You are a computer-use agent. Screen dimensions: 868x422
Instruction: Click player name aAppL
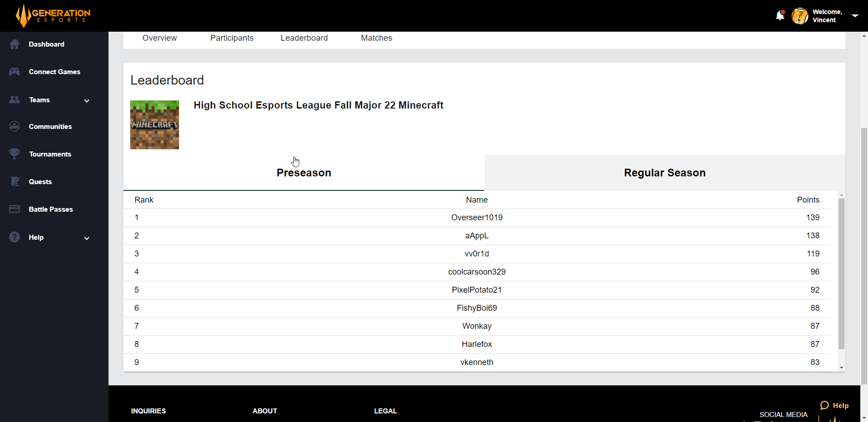[x=477, y=236]
